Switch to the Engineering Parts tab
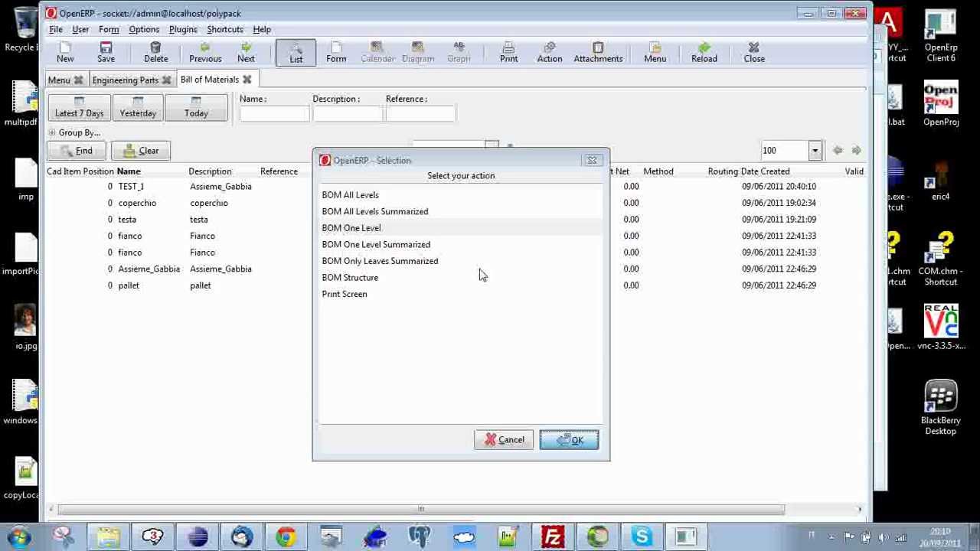980x551 pixels. [x=125, y=80]
